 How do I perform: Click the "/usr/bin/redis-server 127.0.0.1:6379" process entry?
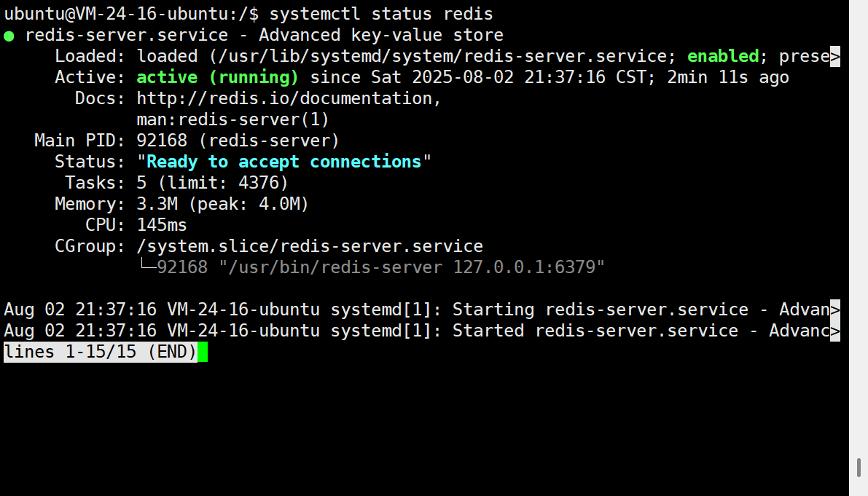pyautogui.click(x=413, y=267)
